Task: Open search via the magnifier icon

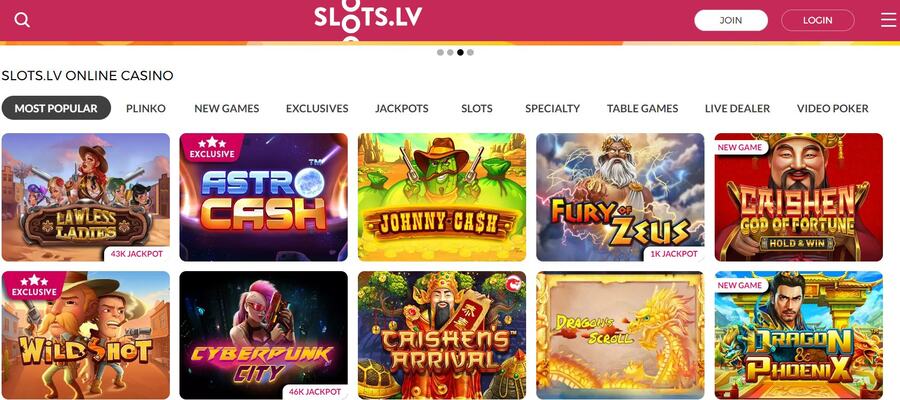Action: tap(22, 20)
